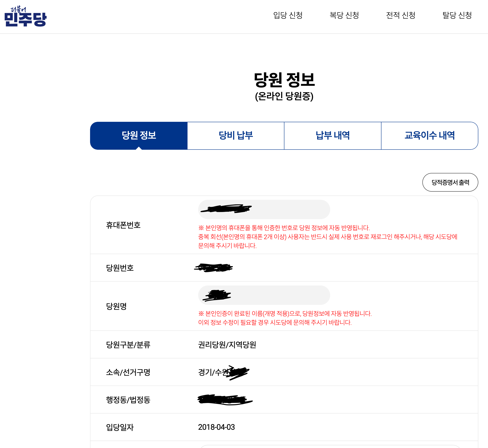Click the 당적증명서 출력 button
Screen dimensions: 488x448
click(450, 182)
